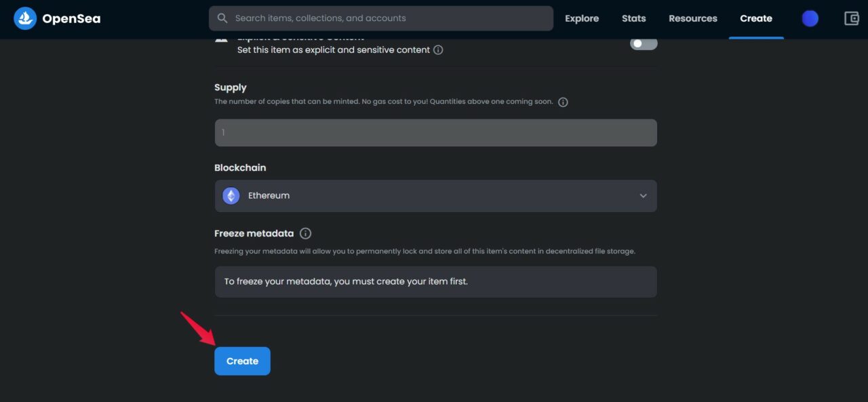This screenshot has height=402, width=868.
Task: Go to the Create tab
Action: [756, 18]
